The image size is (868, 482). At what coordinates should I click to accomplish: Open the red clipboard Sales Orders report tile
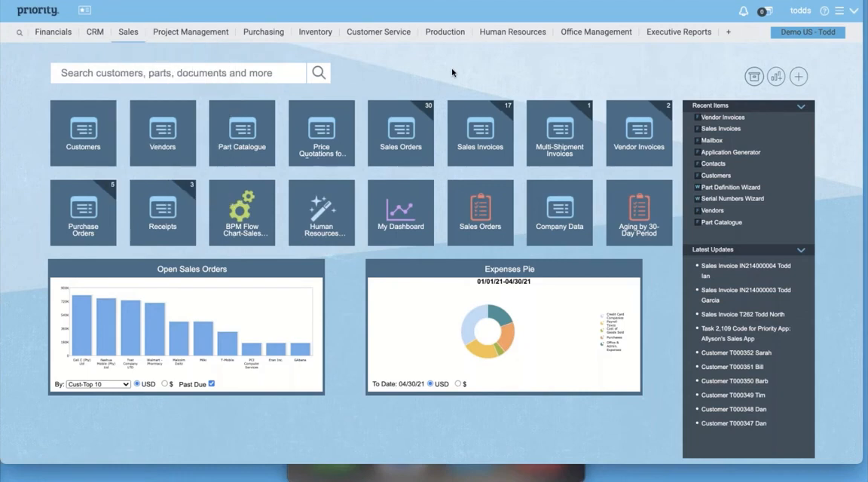(481, 212)
